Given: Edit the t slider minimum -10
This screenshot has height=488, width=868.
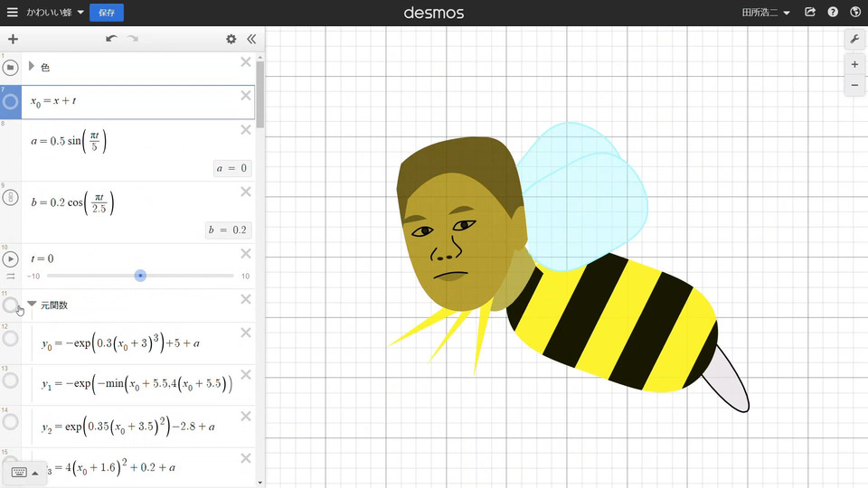Looking at the screenshot, I should coord(33,277).
